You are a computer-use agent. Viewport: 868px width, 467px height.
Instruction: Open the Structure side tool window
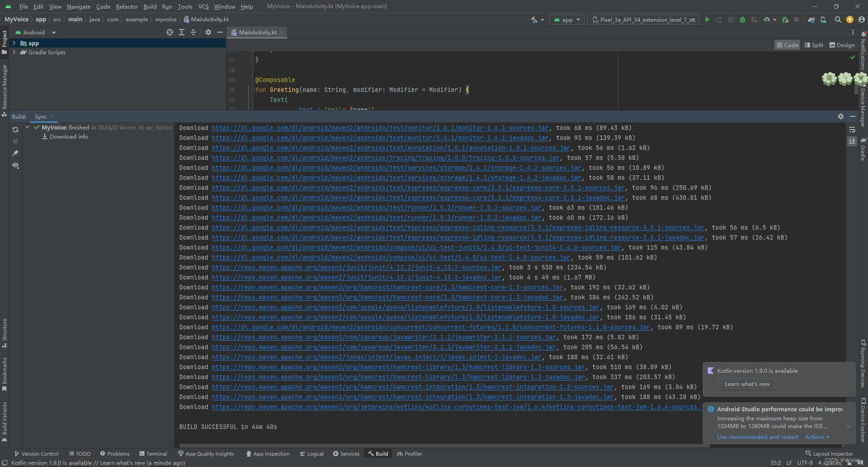tap(5, 332)
